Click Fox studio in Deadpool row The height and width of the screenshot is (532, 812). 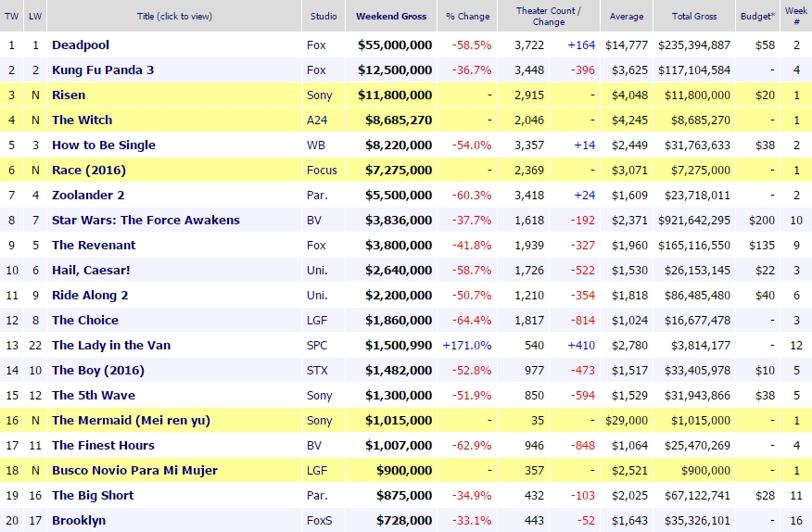(x=316, y=45)
